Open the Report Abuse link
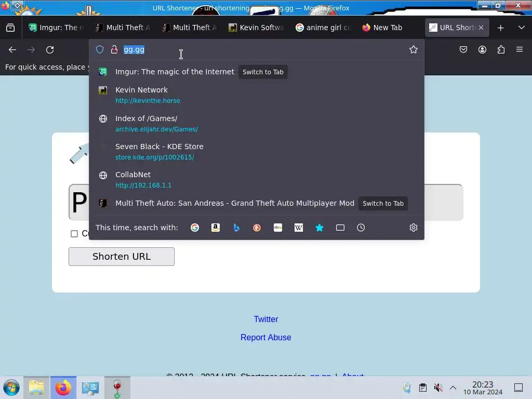 [x=265, y=338]
